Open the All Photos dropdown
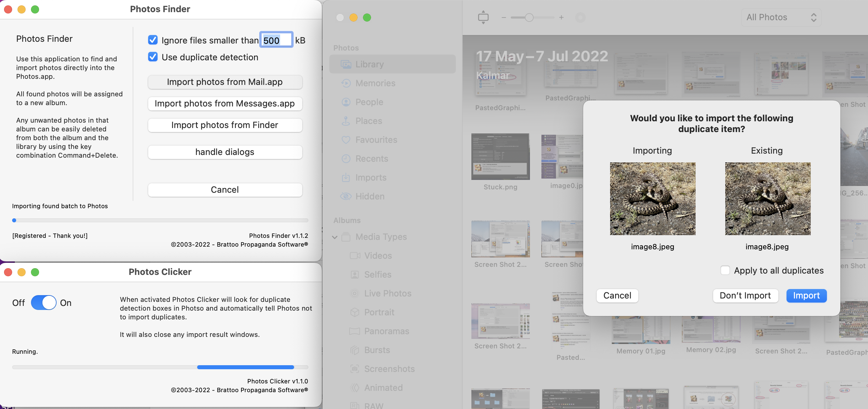 (x=781, y=18)
